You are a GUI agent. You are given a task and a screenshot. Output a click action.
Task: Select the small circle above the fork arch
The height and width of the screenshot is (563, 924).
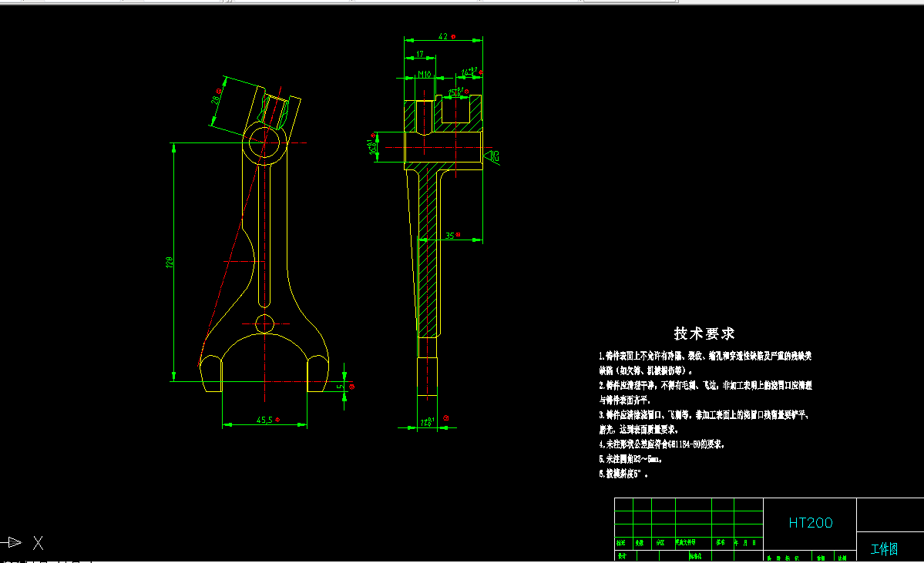tap(264, 324)
